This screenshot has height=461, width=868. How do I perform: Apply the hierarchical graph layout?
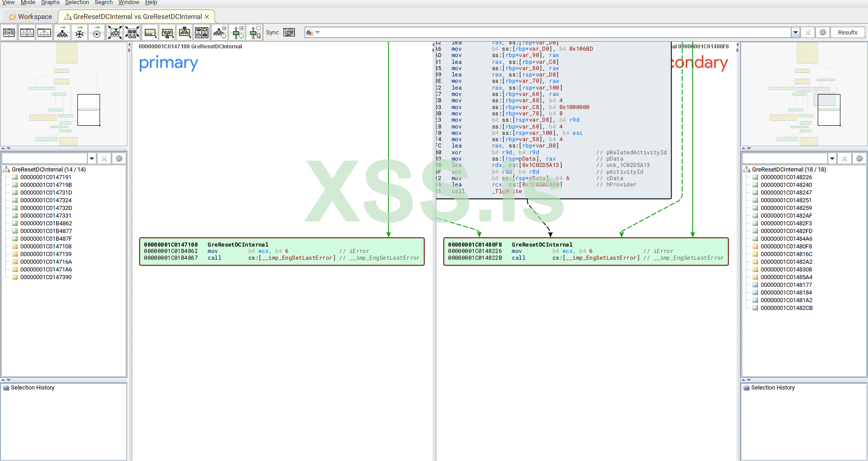point(62,33)
